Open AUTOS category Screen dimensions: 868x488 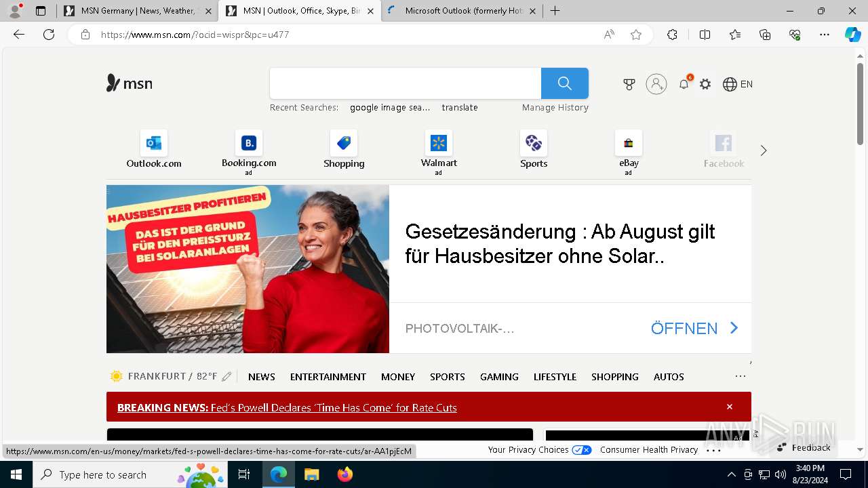669,377
